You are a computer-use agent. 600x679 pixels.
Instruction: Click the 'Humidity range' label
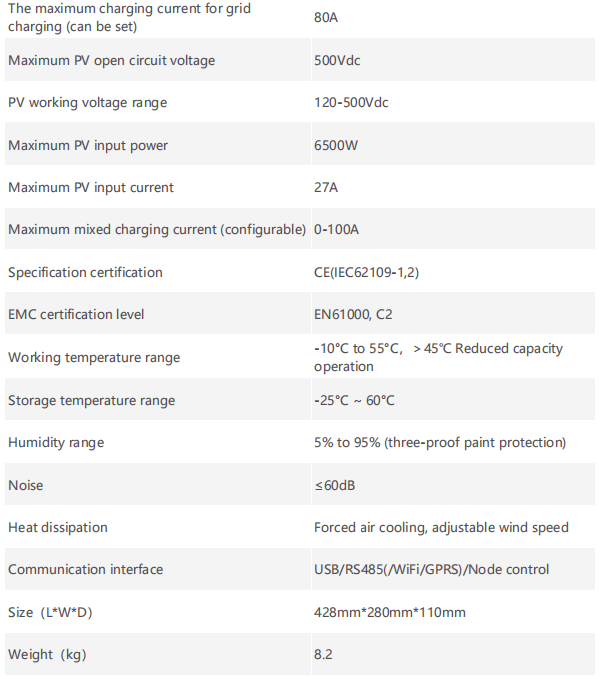pyautogui.click(x=56, y=443)
